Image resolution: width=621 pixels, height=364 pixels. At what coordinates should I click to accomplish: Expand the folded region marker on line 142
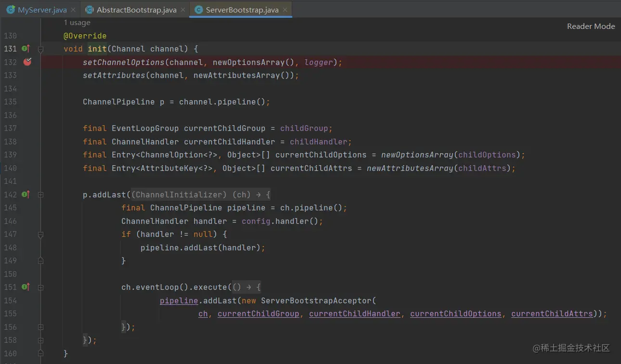pos(40,195)
